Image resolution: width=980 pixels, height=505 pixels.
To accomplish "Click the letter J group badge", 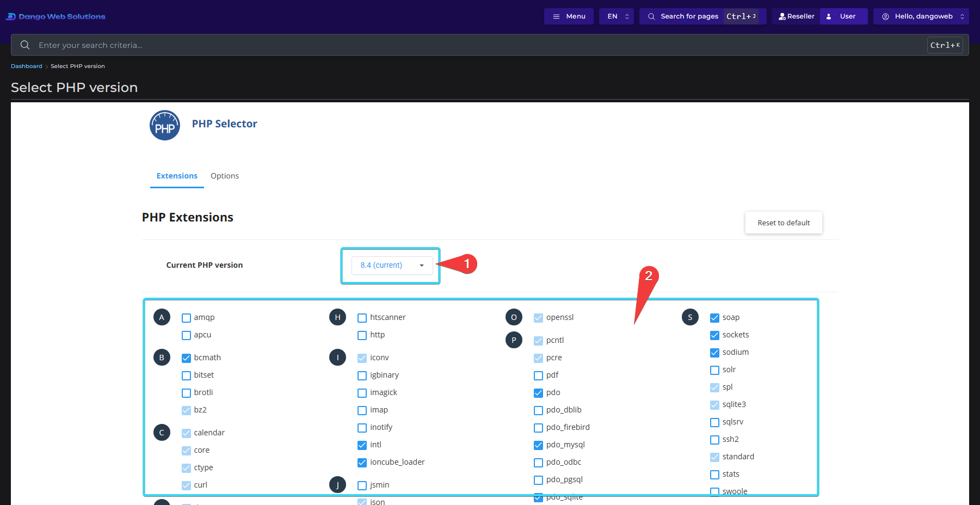I will point(337,485).
